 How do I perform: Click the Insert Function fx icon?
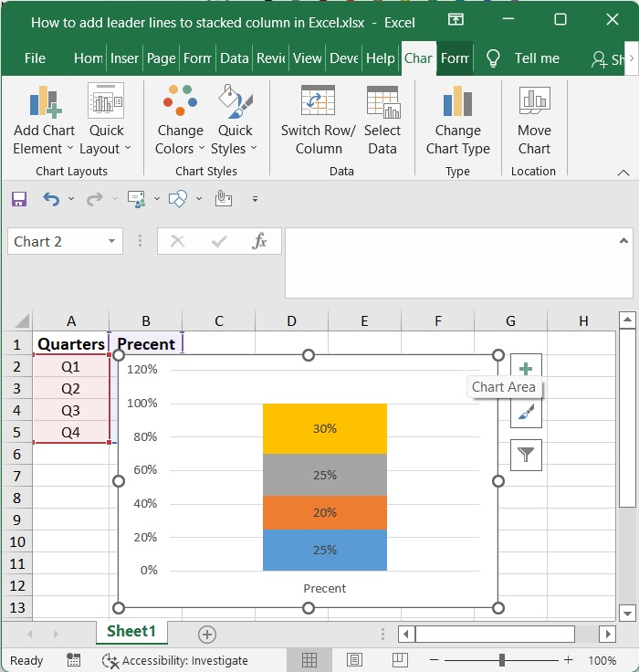[x=259, y=241]
